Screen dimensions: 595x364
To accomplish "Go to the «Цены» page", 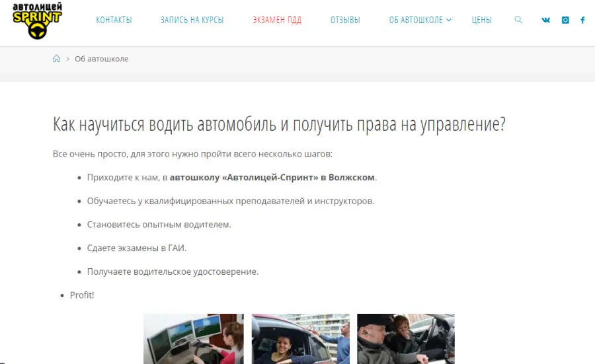I will click(481, 20).
